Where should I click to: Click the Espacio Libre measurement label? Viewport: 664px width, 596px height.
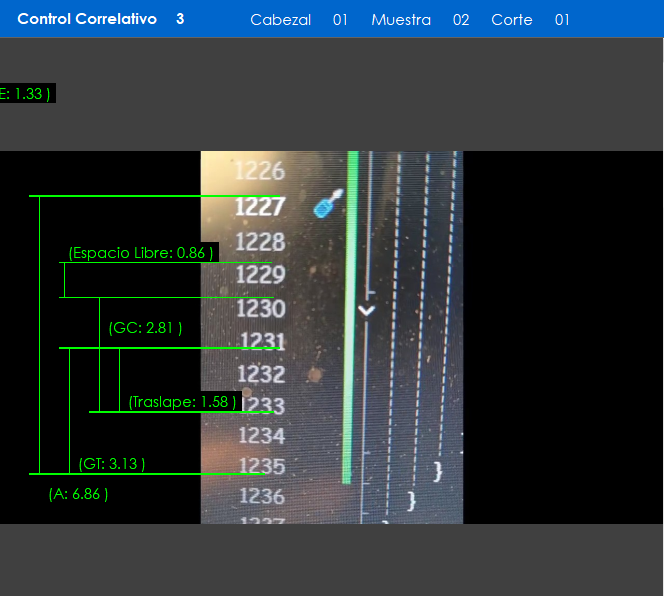coord(140,253)
